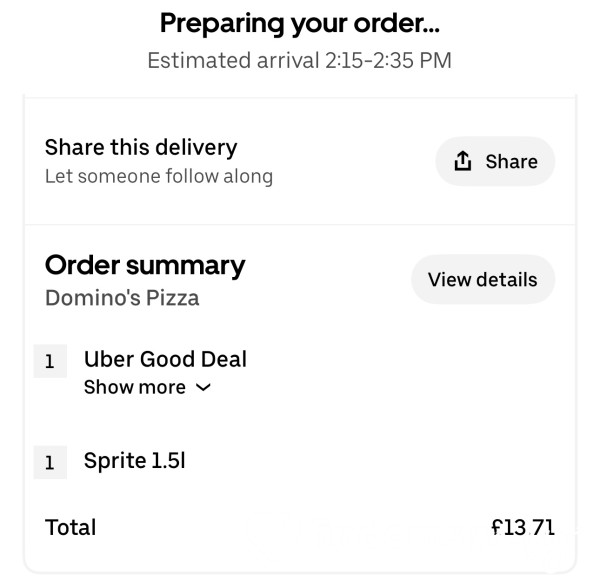Click the Share this delivery heading

click(141, 148)
